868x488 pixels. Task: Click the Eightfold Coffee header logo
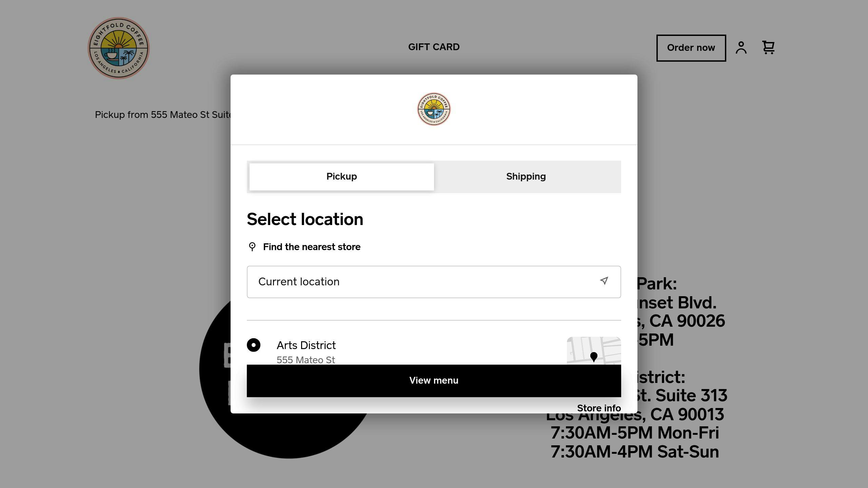pos(119,48)
